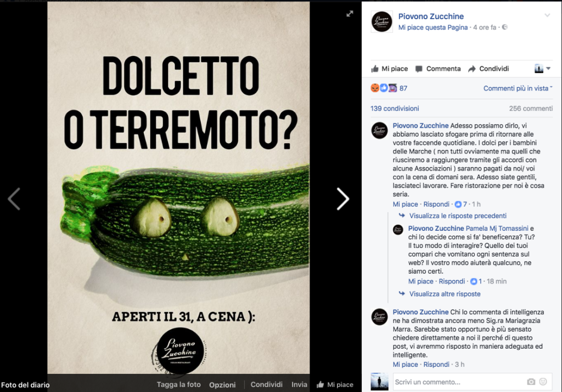Enter fullscreen with the expand arrows icon
The height and width of the screenshot is (392, 562).
350,14
